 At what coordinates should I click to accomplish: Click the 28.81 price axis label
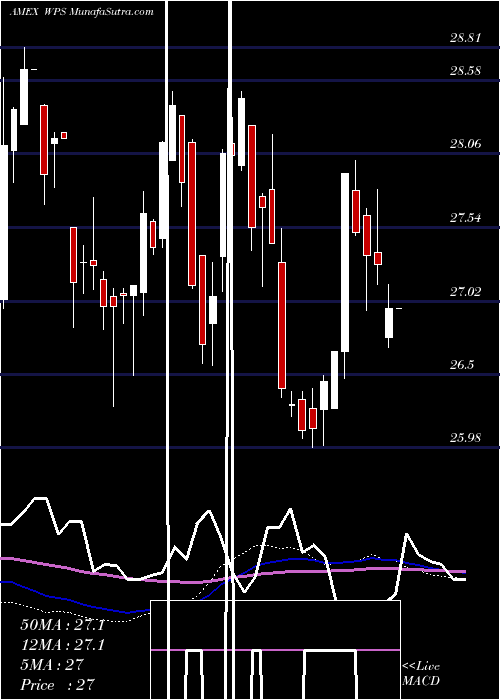[465, 38]
